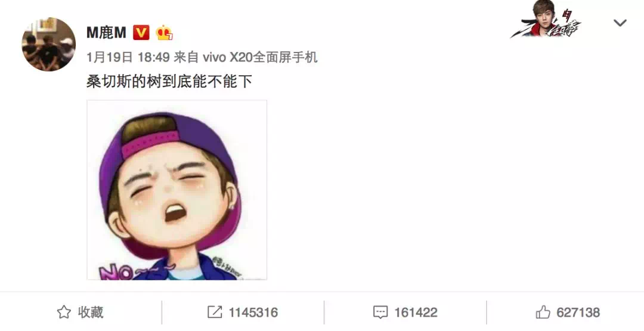Like the post with thumbs-up icon
This screenshot has height=331, width=644.
point(543,312)
